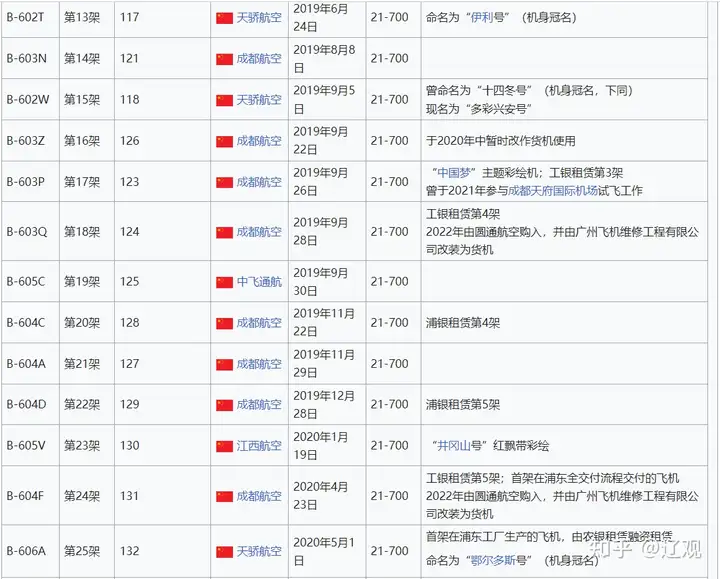Click the China flag icon in row B-604F
Screen dimensions: 720x579
[225, 497]
